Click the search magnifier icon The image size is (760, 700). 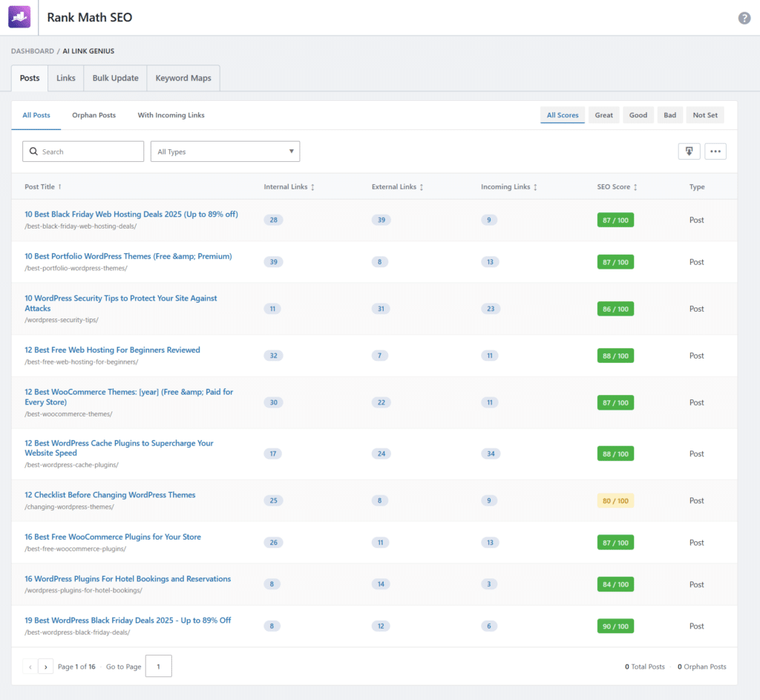click(x=33, y=151)
